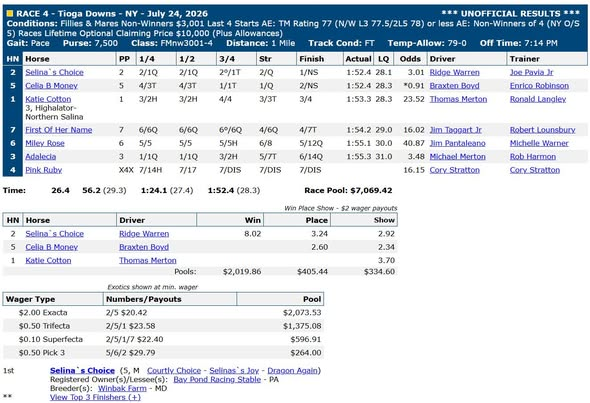Click the Odds column header
Screen dimensions: 590x403
(x=410, y=59)
